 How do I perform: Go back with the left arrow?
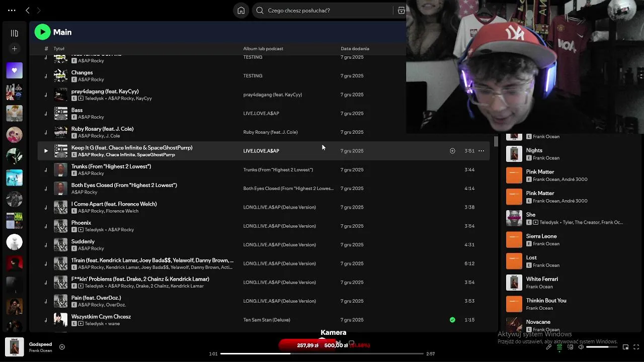(28, 10)
